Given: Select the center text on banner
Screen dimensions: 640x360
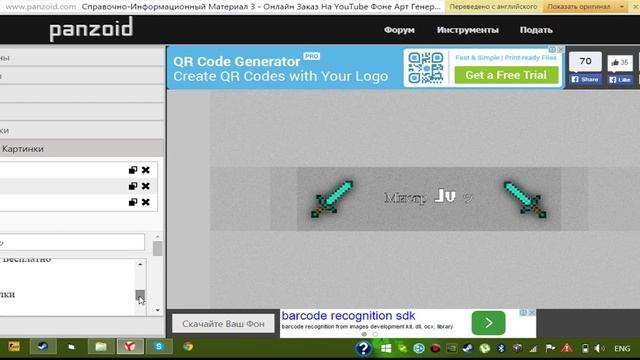Looking at the screenshot, I should point(428,197).
